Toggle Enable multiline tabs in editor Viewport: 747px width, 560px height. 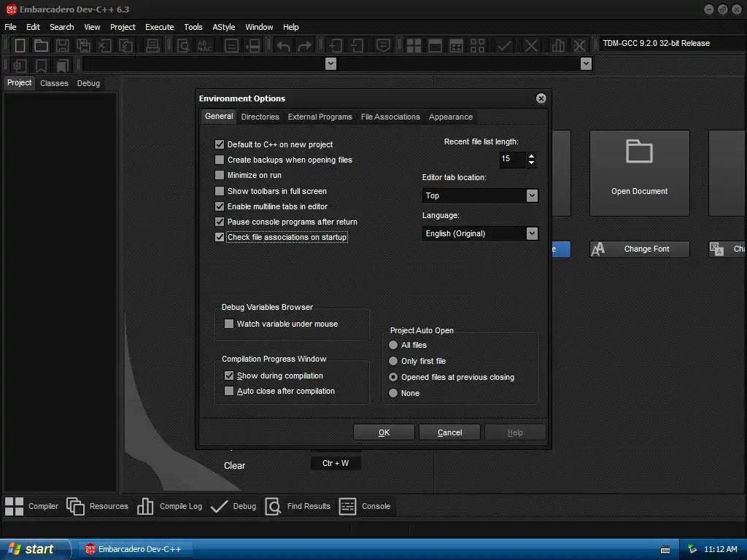219,206
